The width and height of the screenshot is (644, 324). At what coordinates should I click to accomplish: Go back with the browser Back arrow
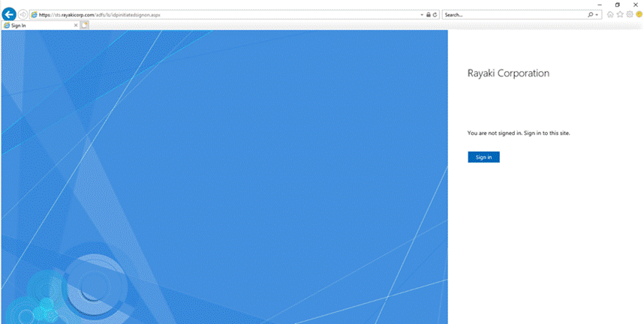pos(8,14)
